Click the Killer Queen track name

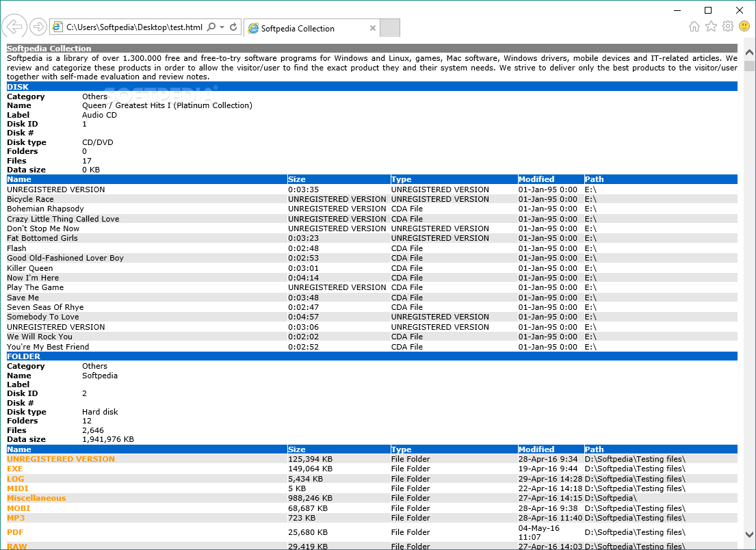coord(30,268)
